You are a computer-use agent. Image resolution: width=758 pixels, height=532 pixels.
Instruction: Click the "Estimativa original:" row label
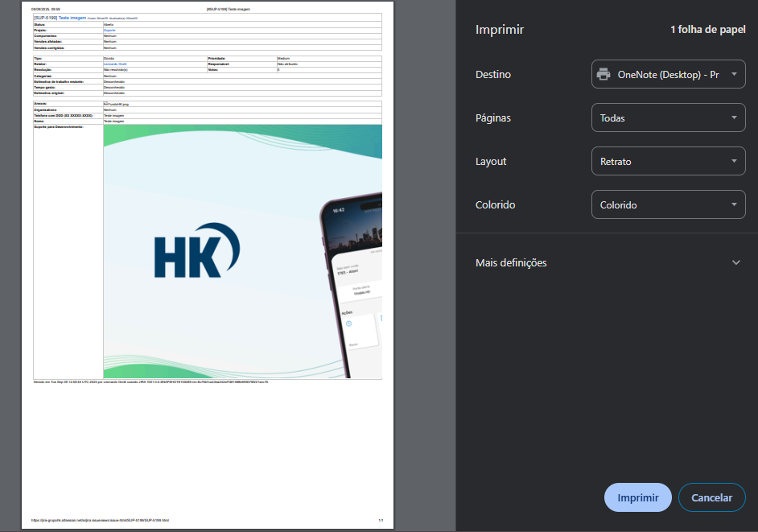click(x=49, y=93)
